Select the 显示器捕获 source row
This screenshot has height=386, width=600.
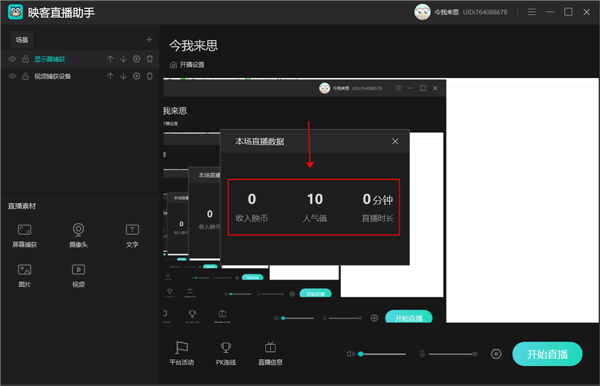[80, 59]
